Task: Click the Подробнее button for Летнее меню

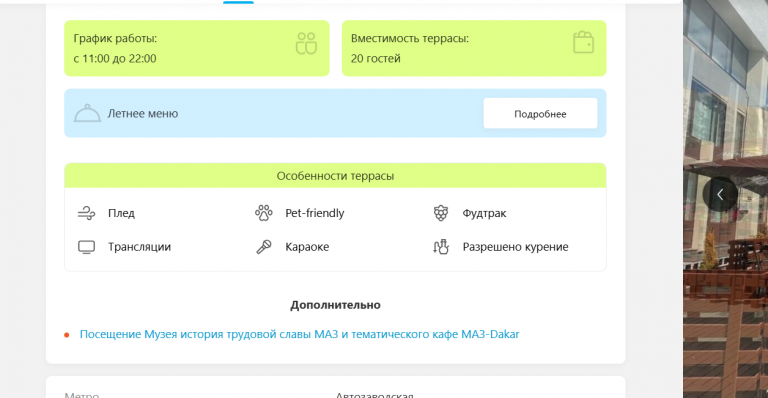Action: pyautogui.click(x=540, y=114)
